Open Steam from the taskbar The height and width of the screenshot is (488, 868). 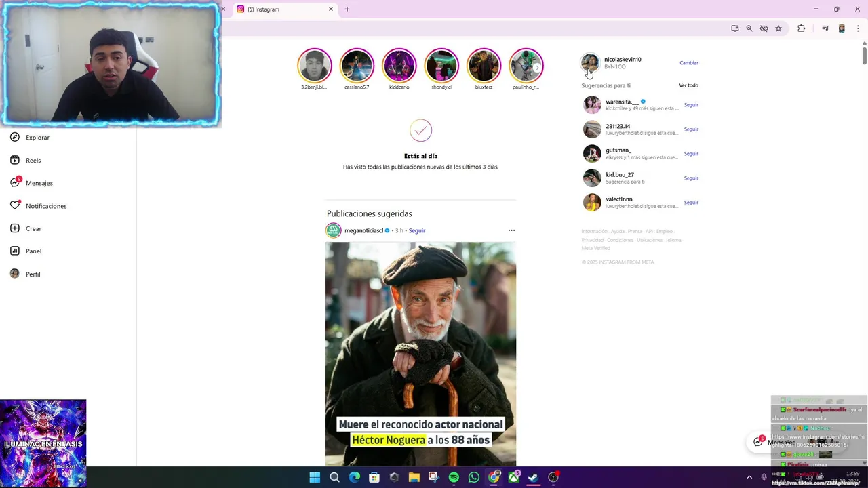(534, 477)
